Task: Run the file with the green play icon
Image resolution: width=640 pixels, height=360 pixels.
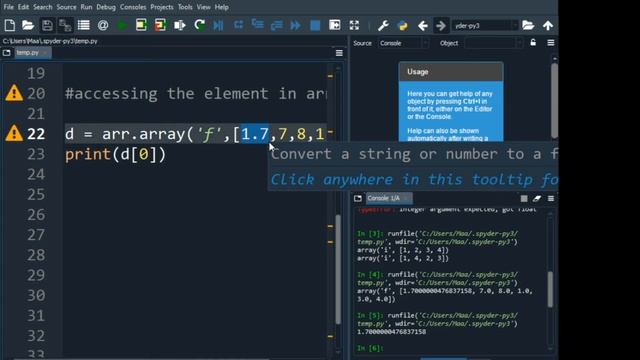Action: click(122, 25)
